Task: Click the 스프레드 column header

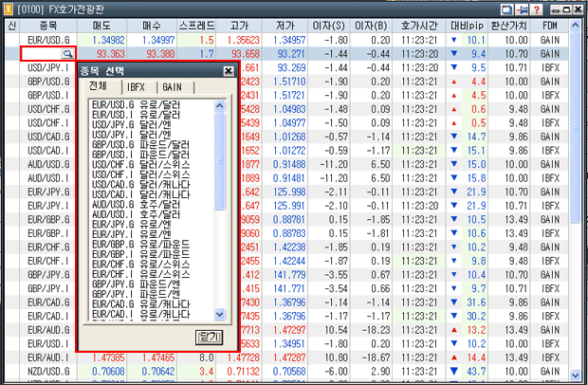Action: pyautogui.click(x=196, y=26)
